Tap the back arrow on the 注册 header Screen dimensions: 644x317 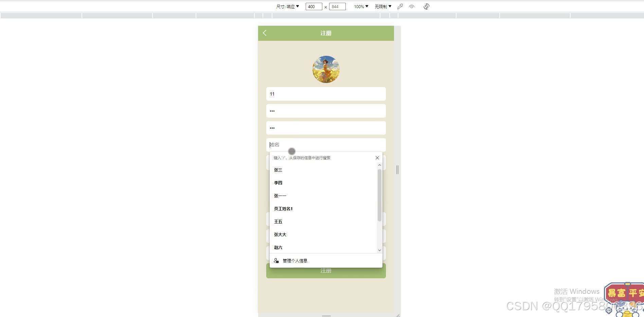(265, 33)
